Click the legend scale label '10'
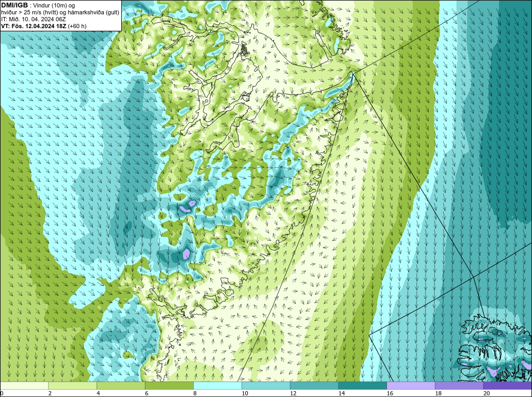Image resolution: width=532 pixels, height=397 pixels. click(245, 393)
